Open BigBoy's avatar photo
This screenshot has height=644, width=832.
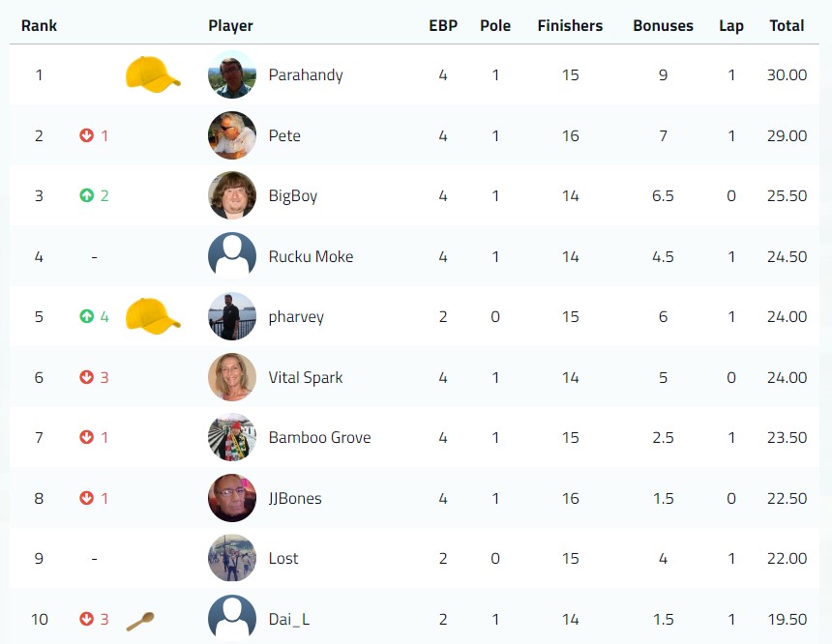[232, 195]
